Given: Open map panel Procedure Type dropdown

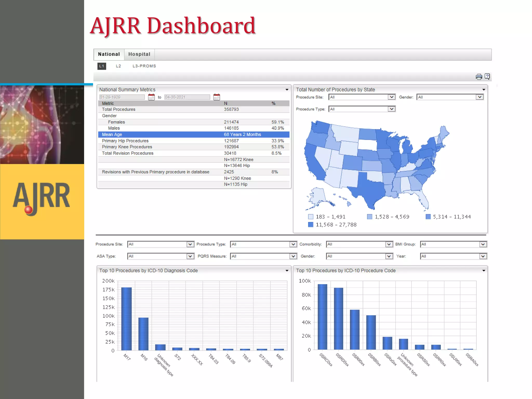Looking at the screenshot, I should pos(362,109).
